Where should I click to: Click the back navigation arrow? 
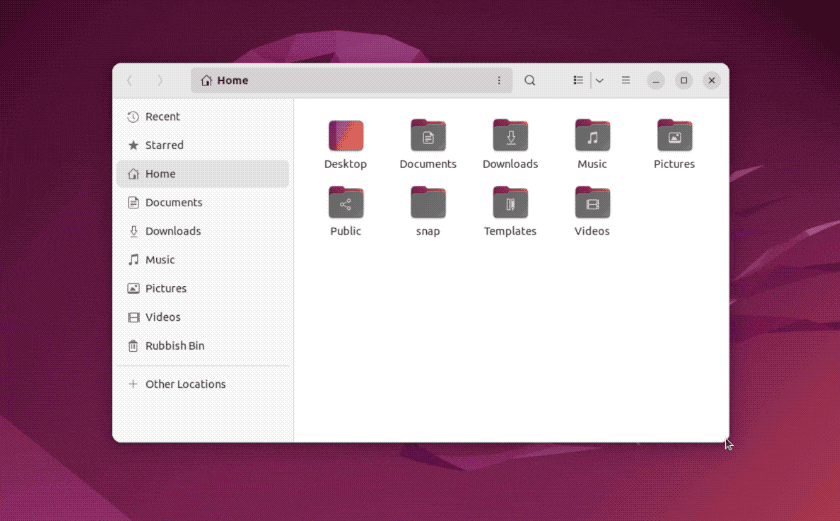[x=129, y=80]
